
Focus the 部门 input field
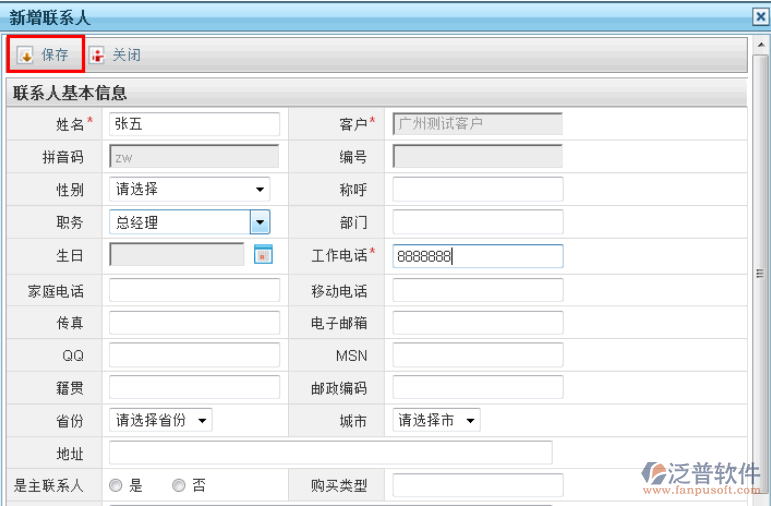(477, 222)
